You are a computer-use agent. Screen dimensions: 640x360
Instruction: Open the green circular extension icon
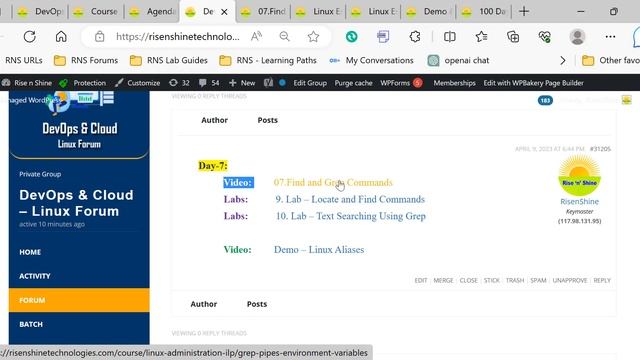click(x=351, y=37)
